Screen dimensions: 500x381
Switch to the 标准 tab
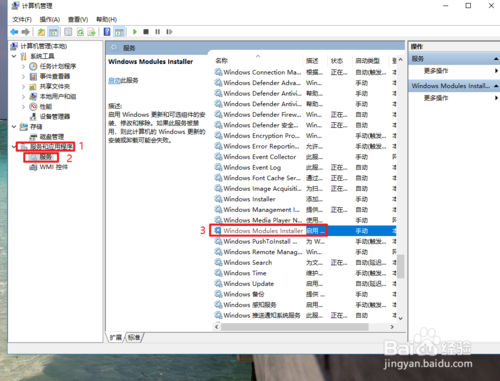[x=134, y=337]
